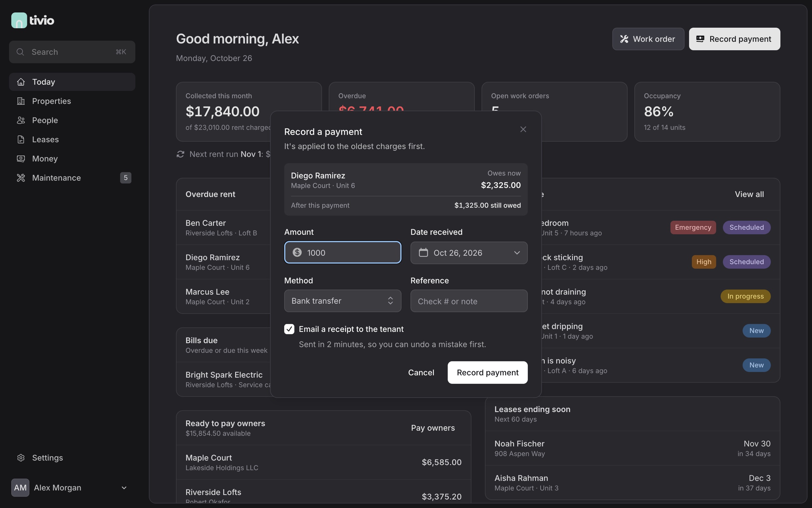Click the Emergency priority tag
812x508 pixels.
pyautogui.click(x=693, y=227)
